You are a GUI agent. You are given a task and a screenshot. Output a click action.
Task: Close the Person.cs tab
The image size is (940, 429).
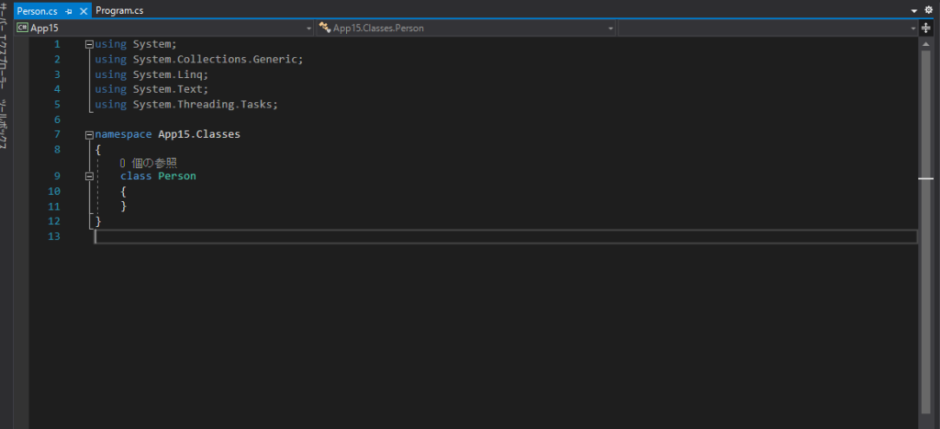82,10
